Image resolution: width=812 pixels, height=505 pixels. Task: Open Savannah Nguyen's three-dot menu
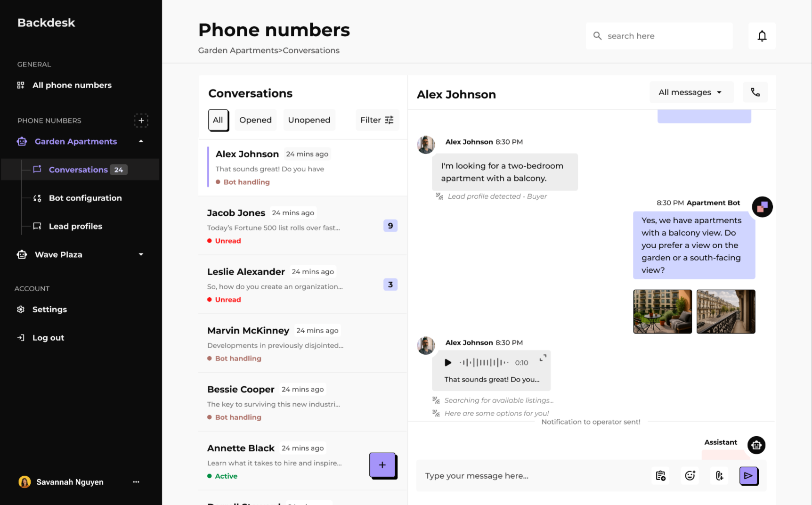(x=136, y=482)
